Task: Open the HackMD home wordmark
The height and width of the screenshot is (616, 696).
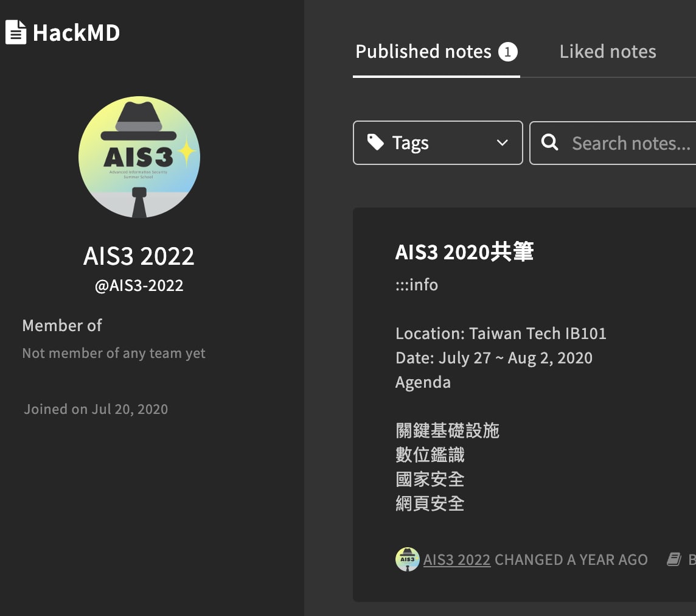Action: [76, 33]
